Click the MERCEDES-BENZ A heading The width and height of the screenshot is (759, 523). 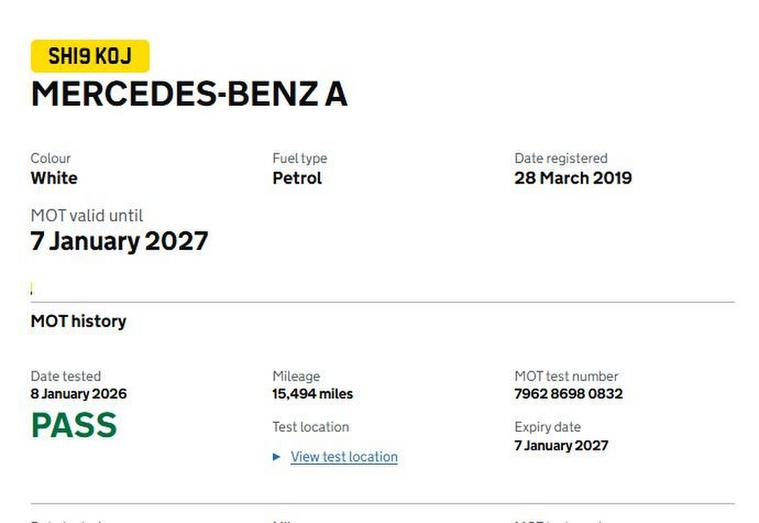[x=189, y=94]
